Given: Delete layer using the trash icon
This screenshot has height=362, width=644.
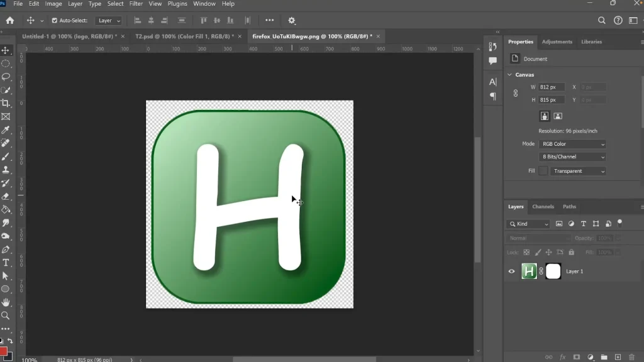Looking at the screenshot, I should 631,357.
